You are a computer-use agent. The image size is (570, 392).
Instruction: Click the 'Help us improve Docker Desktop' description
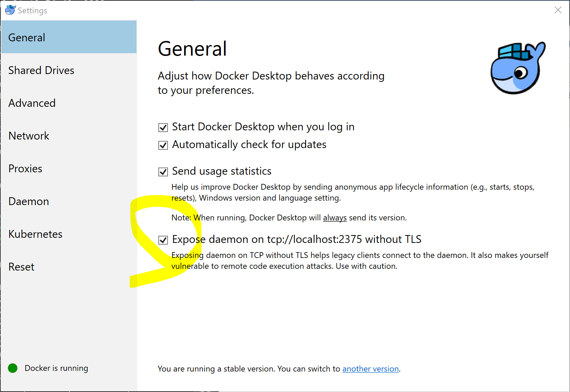pyautogui.click(x=353, y=192)
